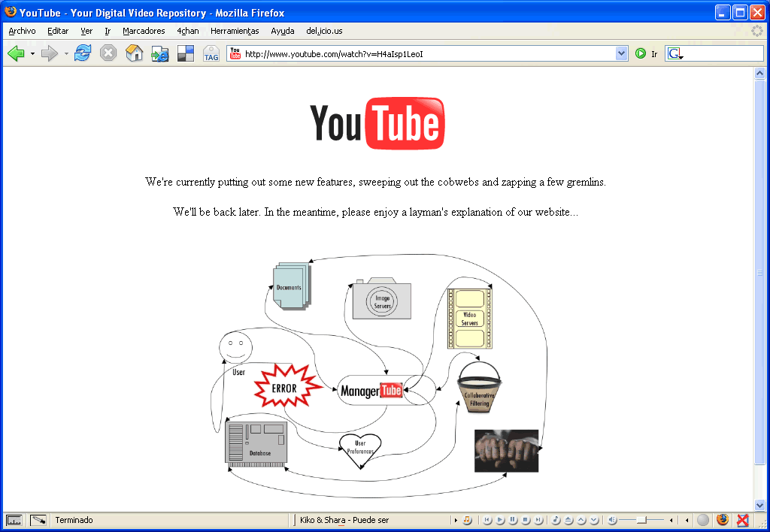This screenshot has width=770, height=532.
Task: Open the Editar menu
Action: pyautogui.click(x=58, y=31)
